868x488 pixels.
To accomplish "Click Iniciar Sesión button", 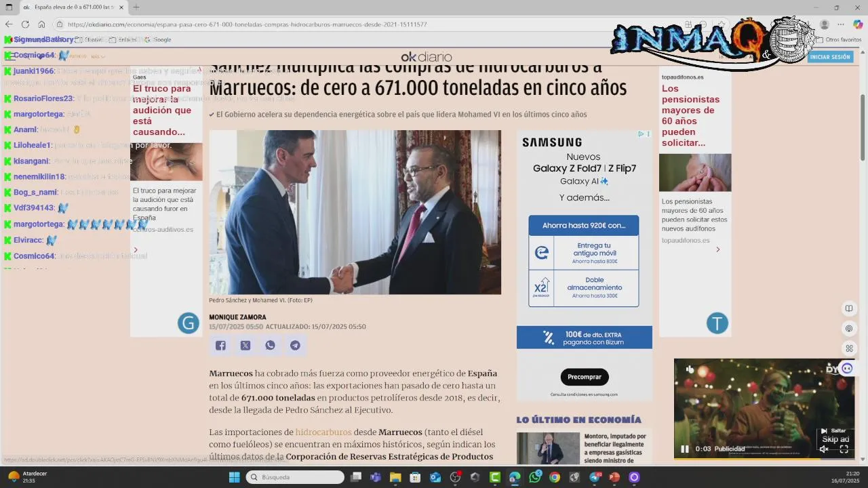I will point(830,57).
